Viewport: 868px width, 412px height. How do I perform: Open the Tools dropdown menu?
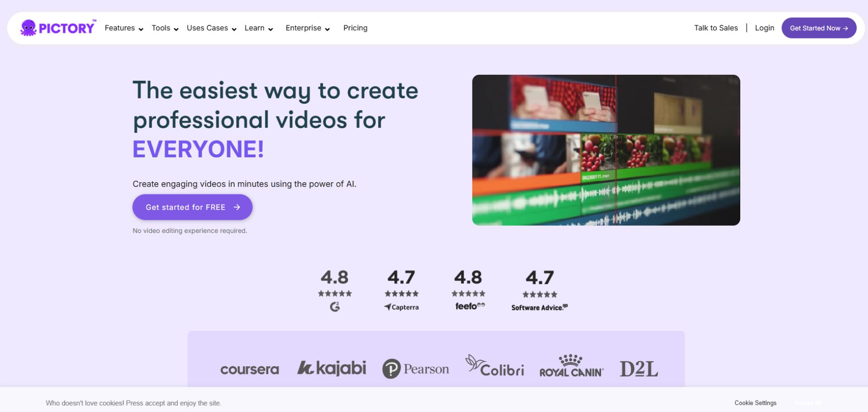coord(165,28)
